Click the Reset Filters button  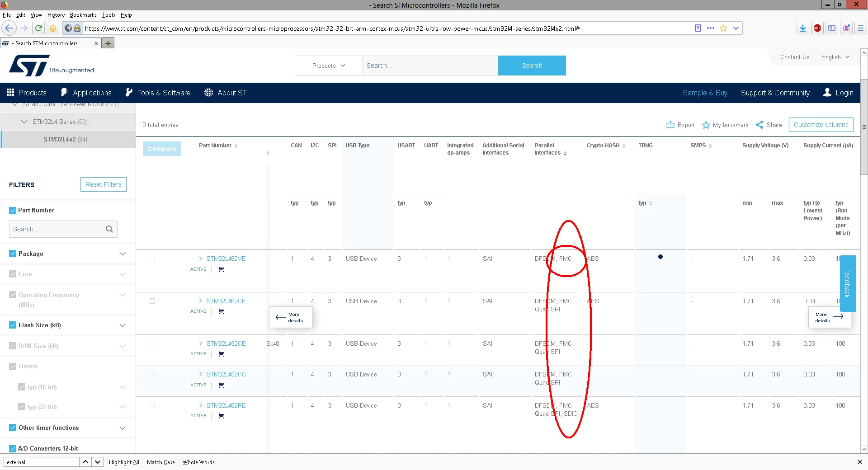[104, 184]
